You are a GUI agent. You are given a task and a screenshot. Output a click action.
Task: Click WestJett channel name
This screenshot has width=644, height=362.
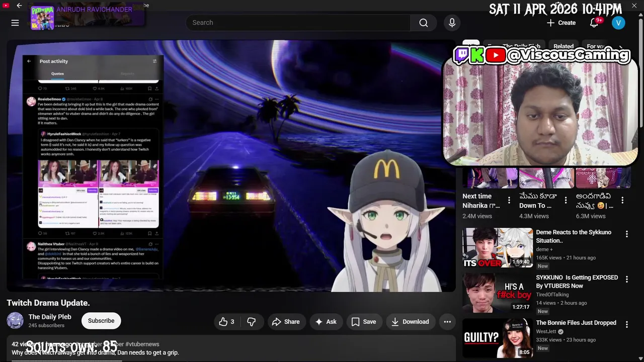(546, 332)
